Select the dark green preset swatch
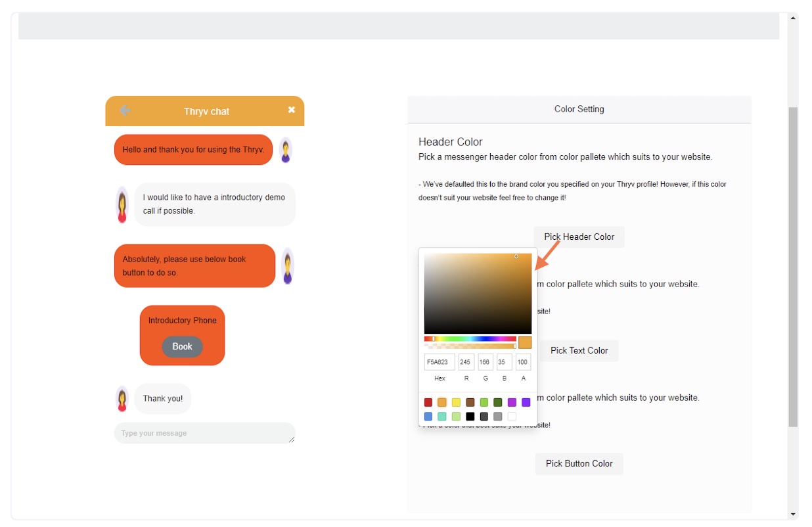 498,402
